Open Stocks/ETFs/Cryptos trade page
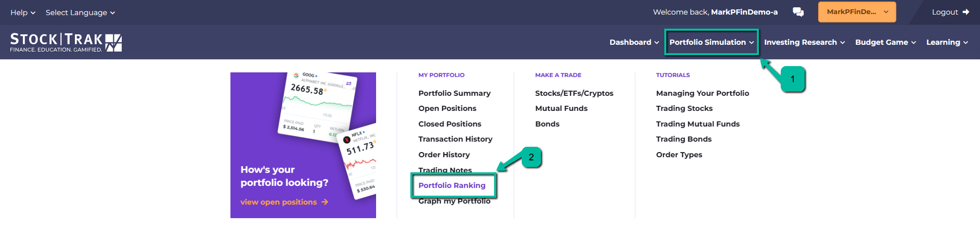This screenshot has height=227, width=980. coord(574,93)
